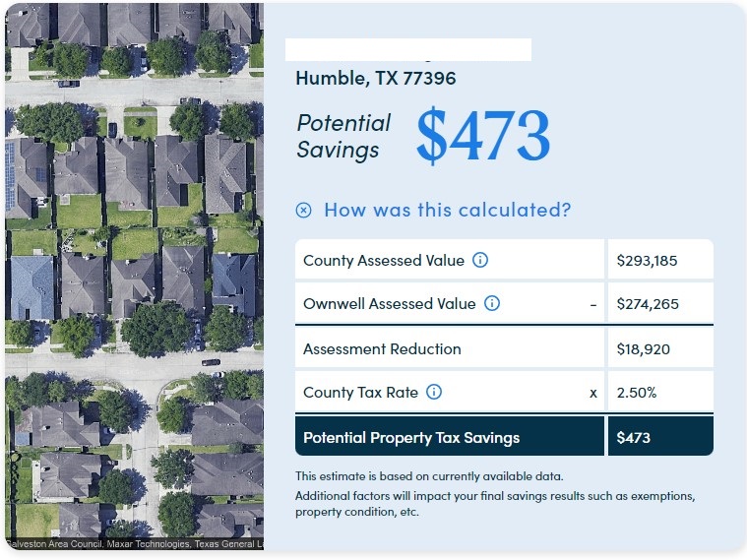The width and height of the screenshot is (747, 560).
Task: Click the multiplication sign in the tax rate row
Action: (593, 393)
